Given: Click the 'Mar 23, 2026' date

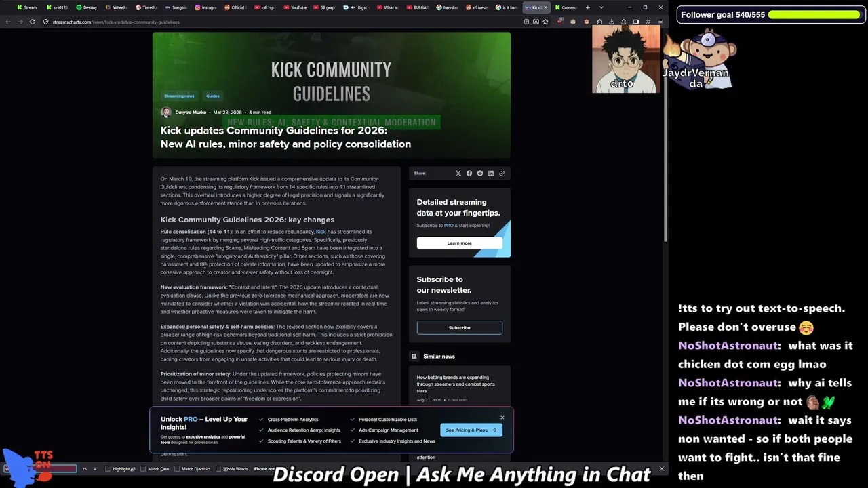Looking at the screenshot, I should tap(227, 113).
